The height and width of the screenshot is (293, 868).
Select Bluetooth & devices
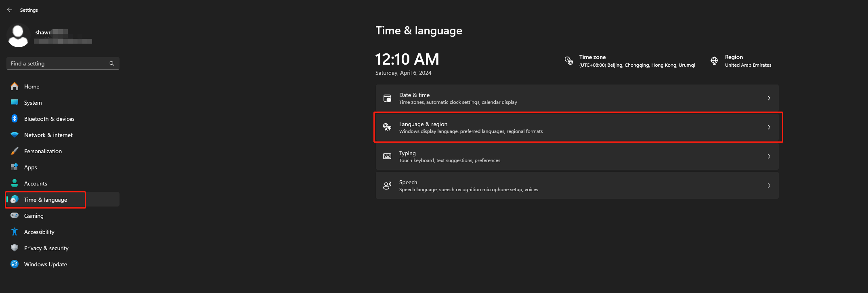[x=63, y=119]
